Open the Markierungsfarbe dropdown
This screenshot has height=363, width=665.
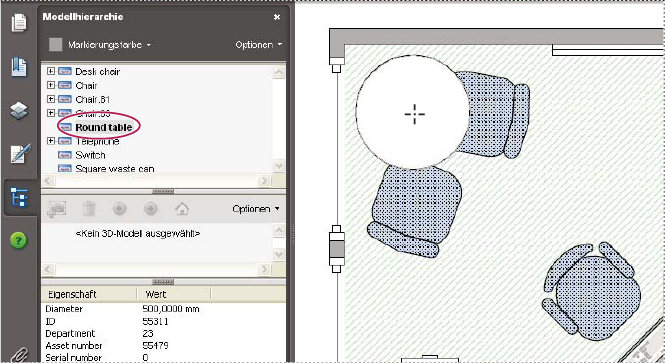tap(109, 45)
